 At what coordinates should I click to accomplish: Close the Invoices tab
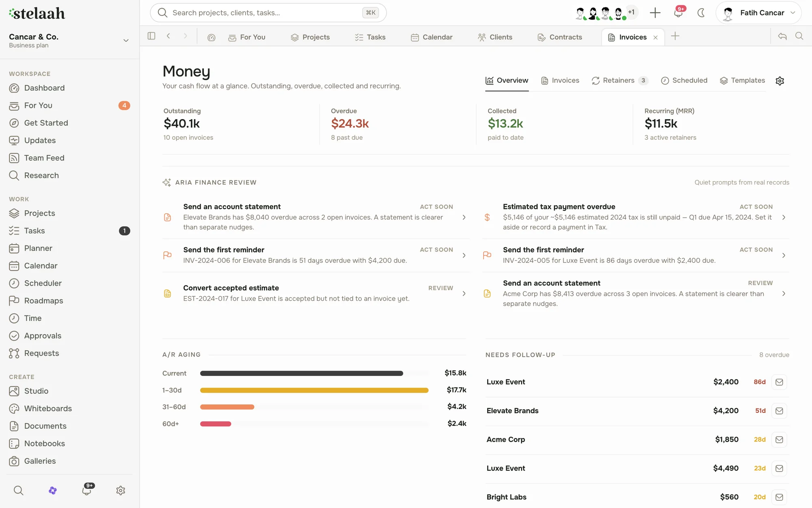click(x=655, y=37)
